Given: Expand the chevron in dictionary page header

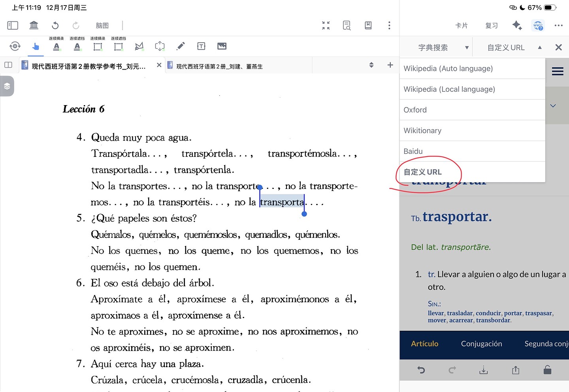Looking at the screenshot, I should pos(553,106).
